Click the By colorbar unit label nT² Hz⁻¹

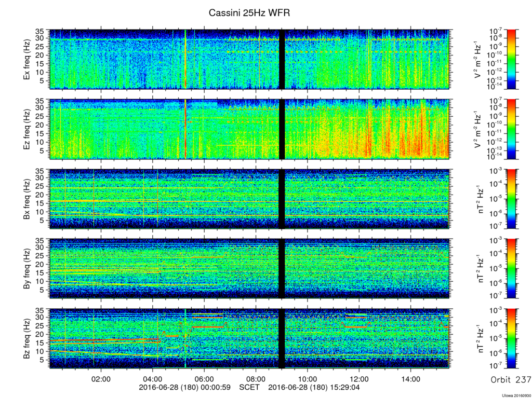(x=481, y=268)
